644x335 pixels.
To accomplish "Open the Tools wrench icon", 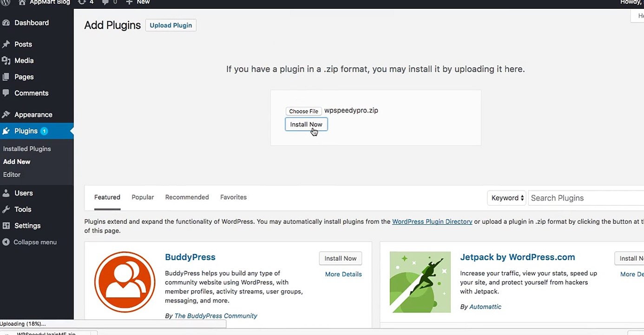I will click(6, 209).
